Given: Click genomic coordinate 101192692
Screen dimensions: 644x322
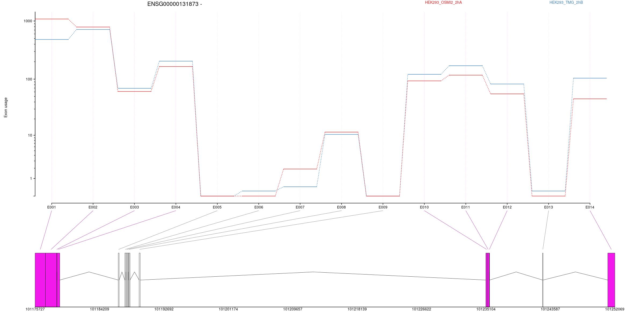Looking at the screenshot, I should click(164, 309).
